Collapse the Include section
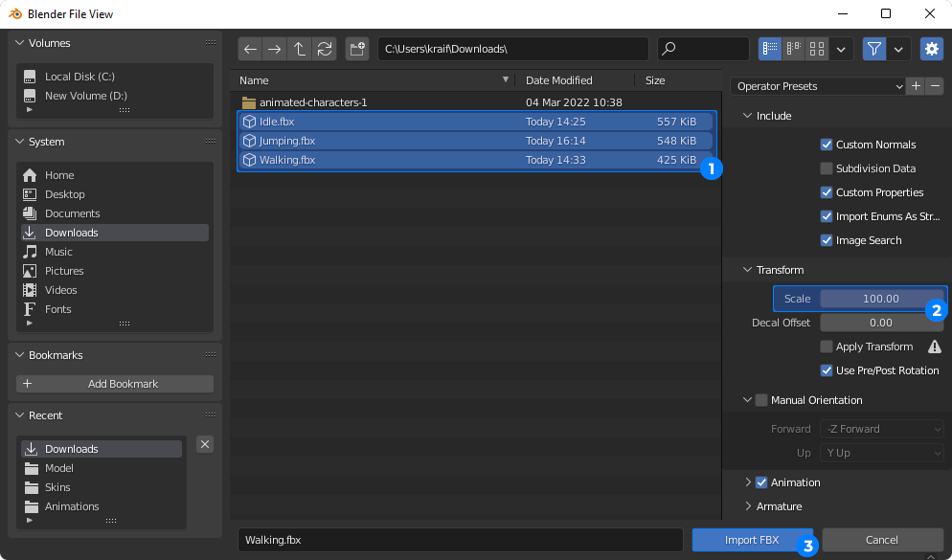Screen dimensions: 952x560 coord(747,116)
